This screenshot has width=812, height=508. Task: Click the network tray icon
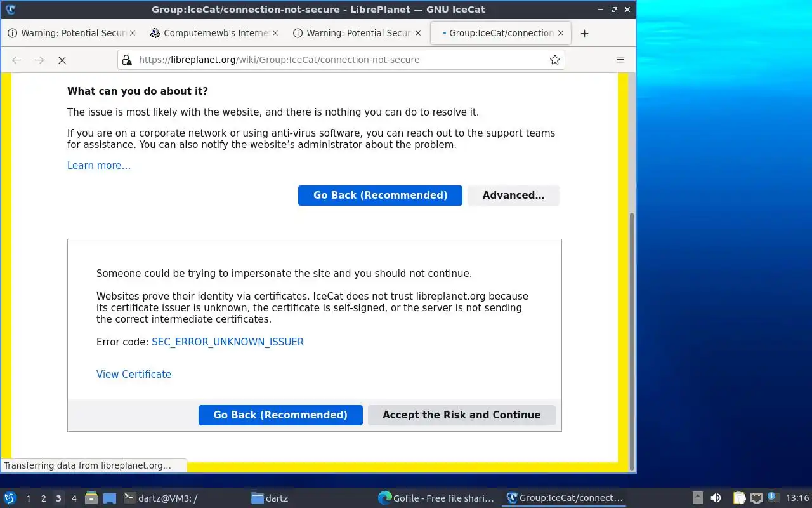pos(757,498)
